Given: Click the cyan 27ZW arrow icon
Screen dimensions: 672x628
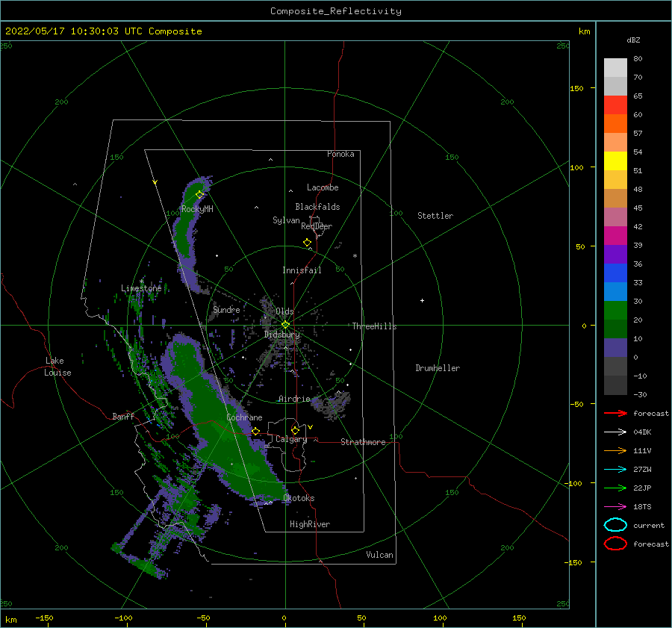Looking at the screenshot, I should coord(615,470).
